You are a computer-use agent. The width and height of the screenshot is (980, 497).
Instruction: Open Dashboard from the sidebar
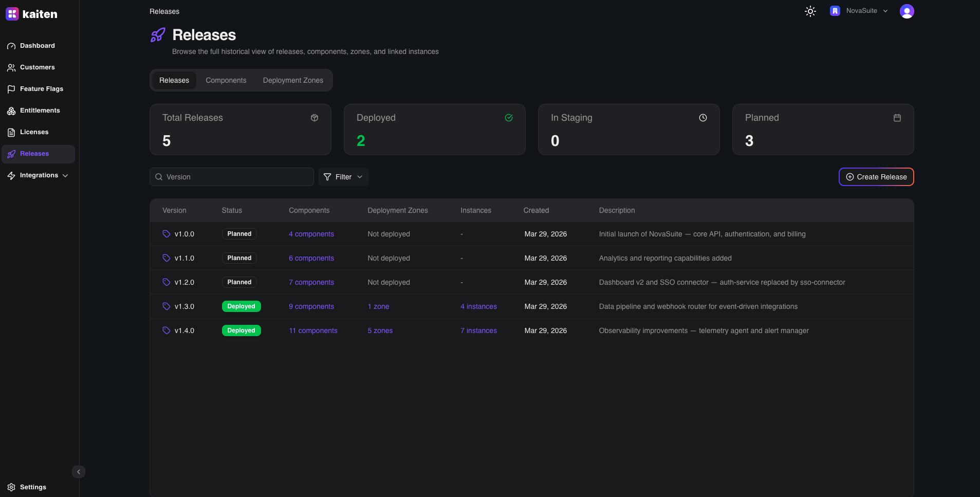37,46
